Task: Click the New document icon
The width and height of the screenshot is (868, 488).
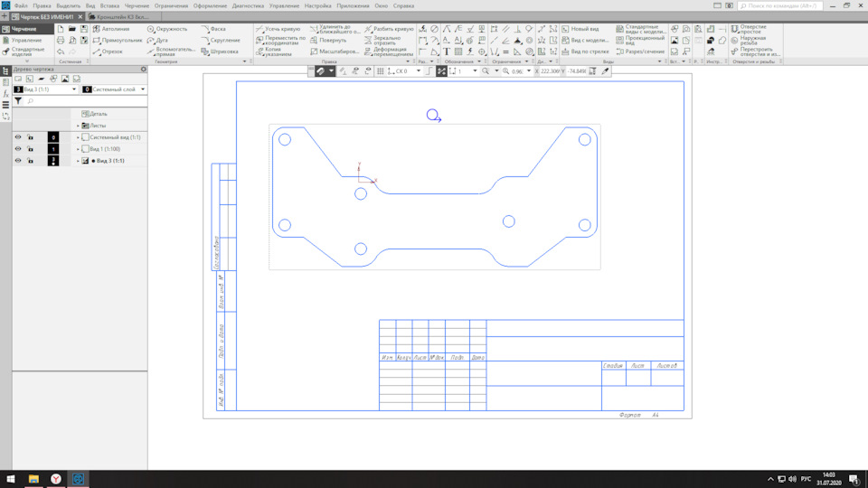Action: pos(61,29)
